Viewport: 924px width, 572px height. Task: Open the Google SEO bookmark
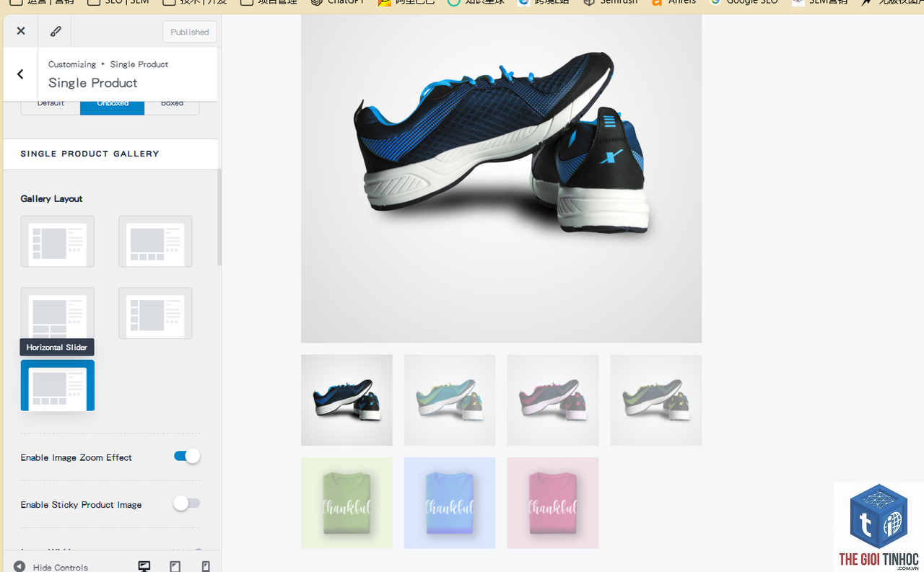tap(744, 3)
